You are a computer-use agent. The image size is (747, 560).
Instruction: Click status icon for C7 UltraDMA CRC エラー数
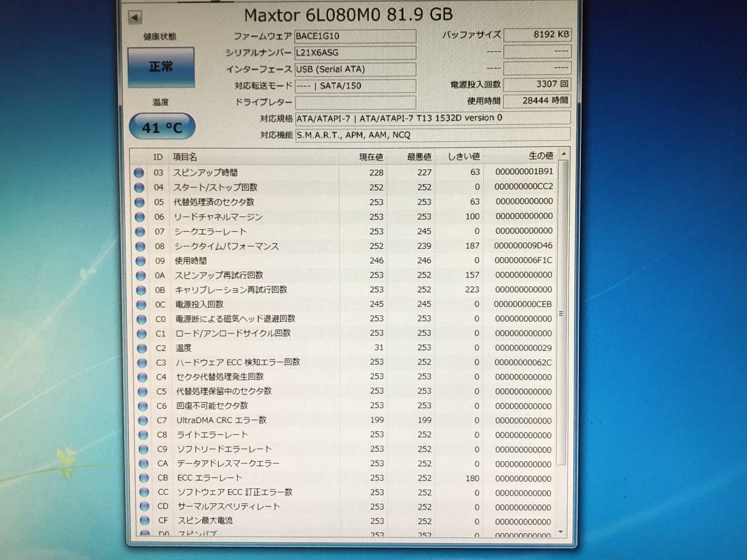click(x=144, y=421)
